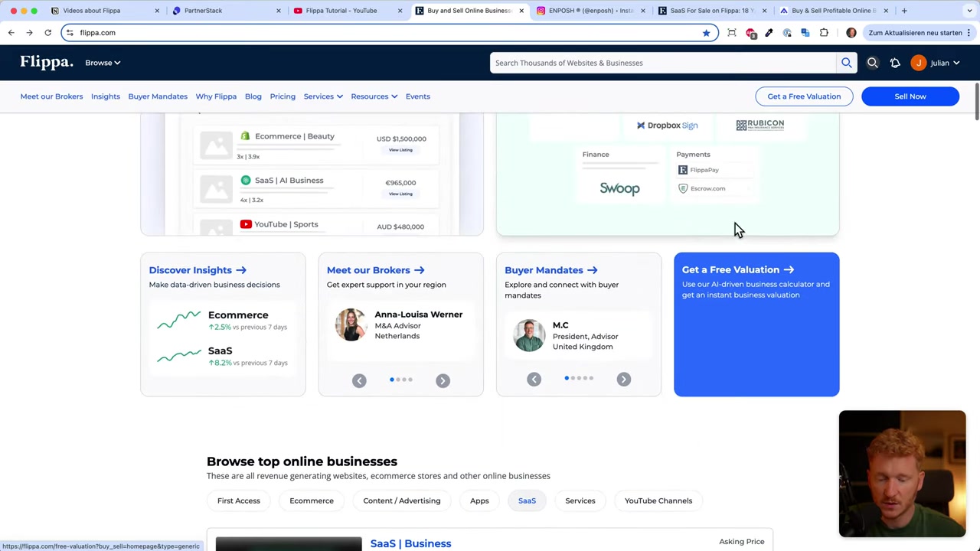Expand the Browse dropdown
The image size is (980, 551).
pyautogui.click(x=103, y=63)
